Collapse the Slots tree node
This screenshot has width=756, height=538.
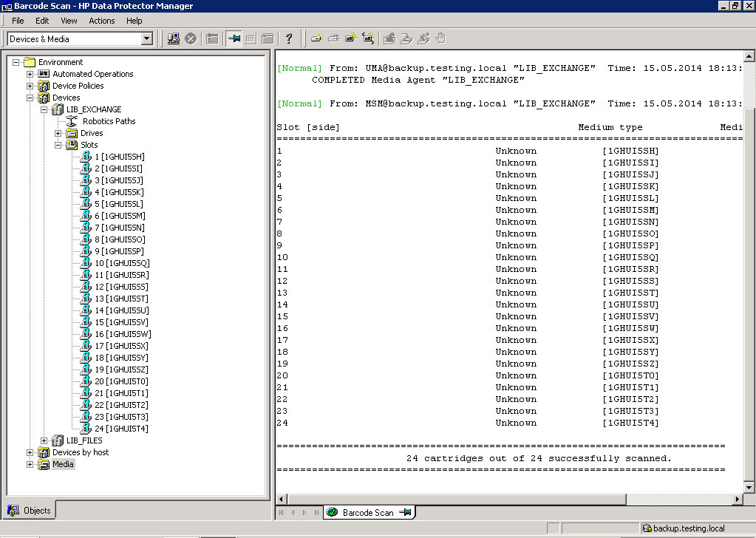tap(58, 145)
